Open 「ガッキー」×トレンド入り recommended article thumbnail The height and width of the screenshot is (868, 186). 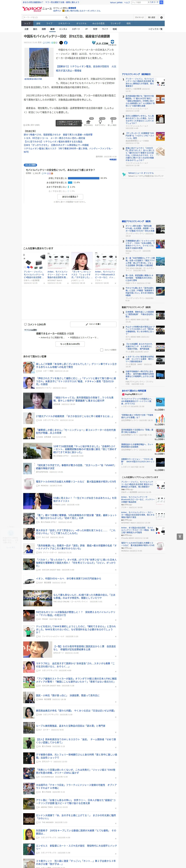[82, 261]
